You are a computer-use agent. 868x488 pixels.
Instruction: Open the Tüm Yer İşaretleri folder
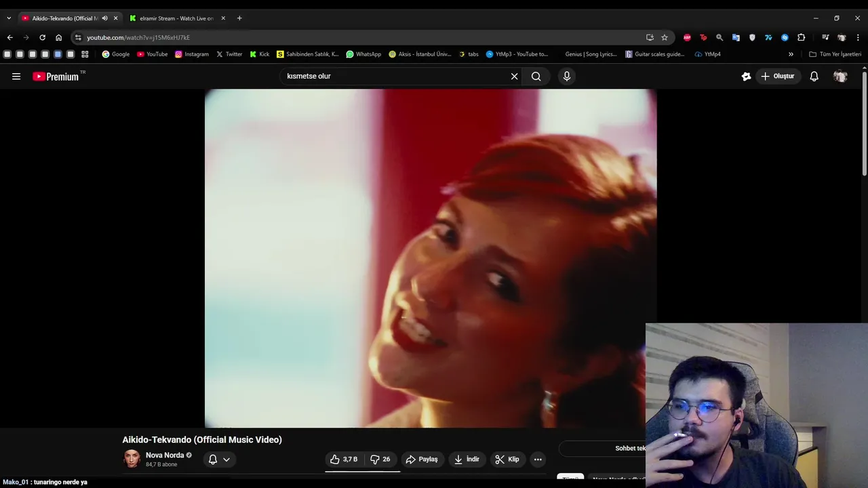tap(835, 54)
